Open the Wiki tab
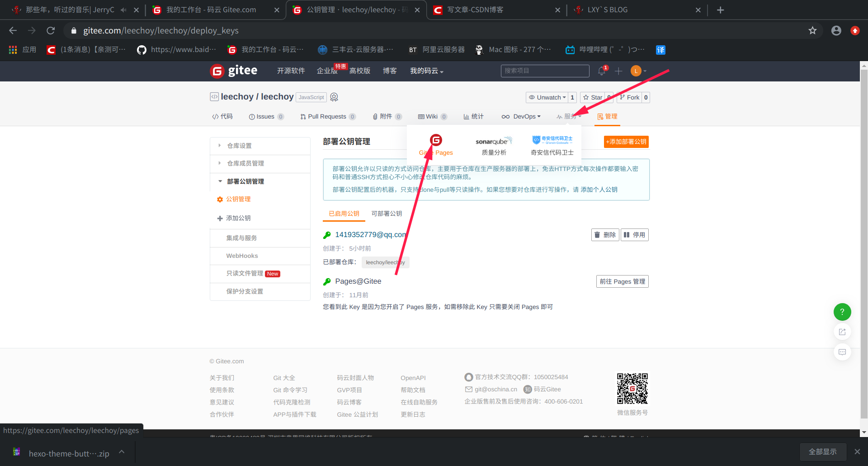This screenshot has height=466, width=868. [432, 116]
